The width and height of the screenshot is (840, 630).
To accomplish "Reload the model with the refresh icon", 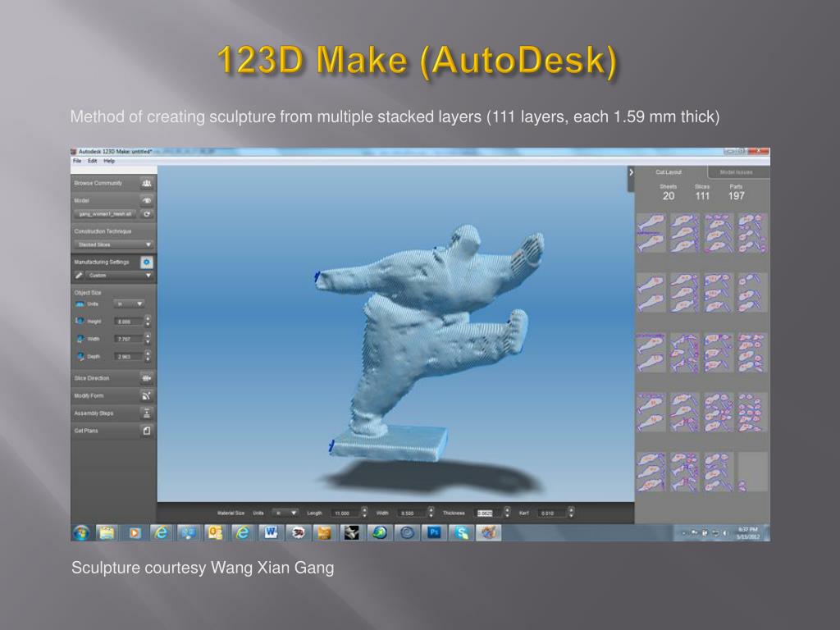I will pos(147,214).
